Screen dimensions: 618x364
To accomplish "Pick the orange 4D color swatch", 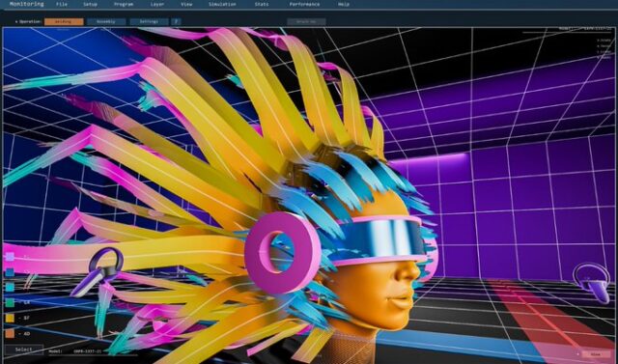I will click(x=10, y=334).
